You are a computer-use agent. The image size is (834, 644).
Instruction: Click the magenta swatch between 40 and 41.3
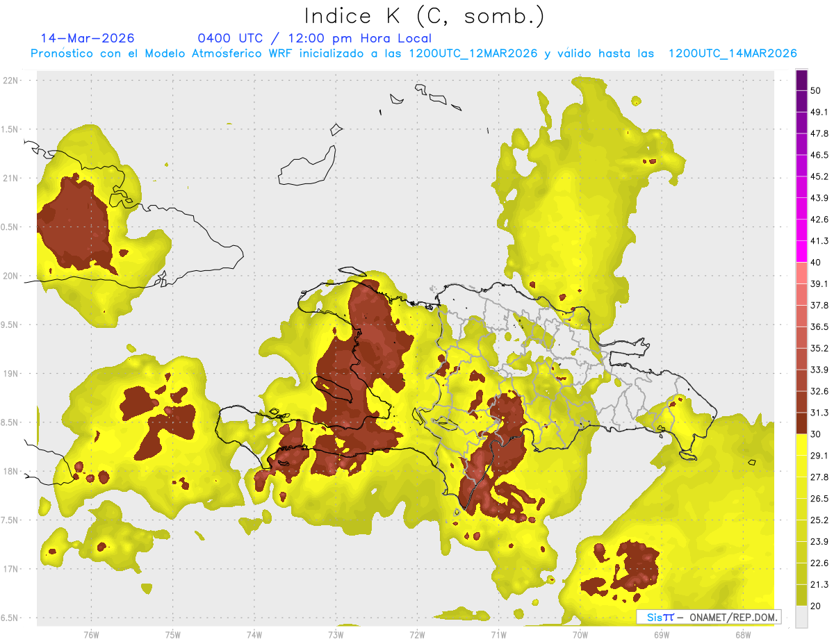[x=801, y=251]
